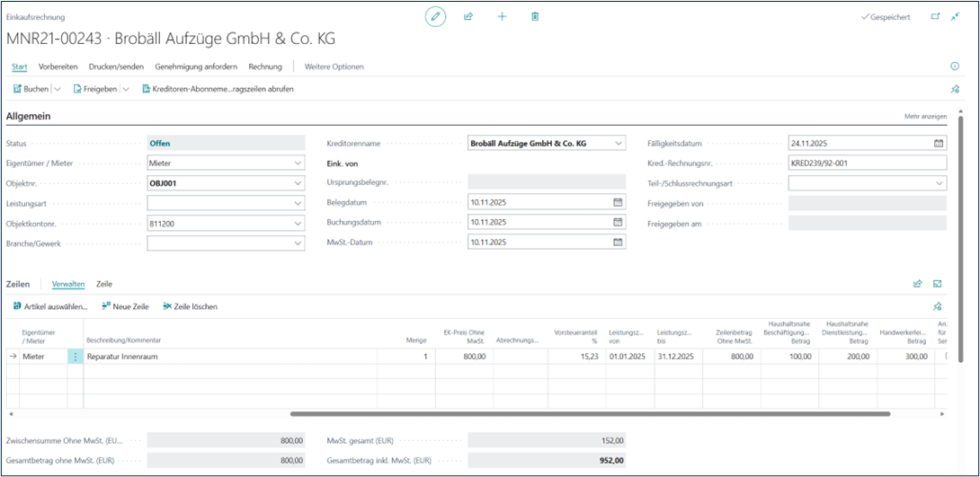Open the Teil-/Schlussrechnungsart dropdown

click(939, 183)
